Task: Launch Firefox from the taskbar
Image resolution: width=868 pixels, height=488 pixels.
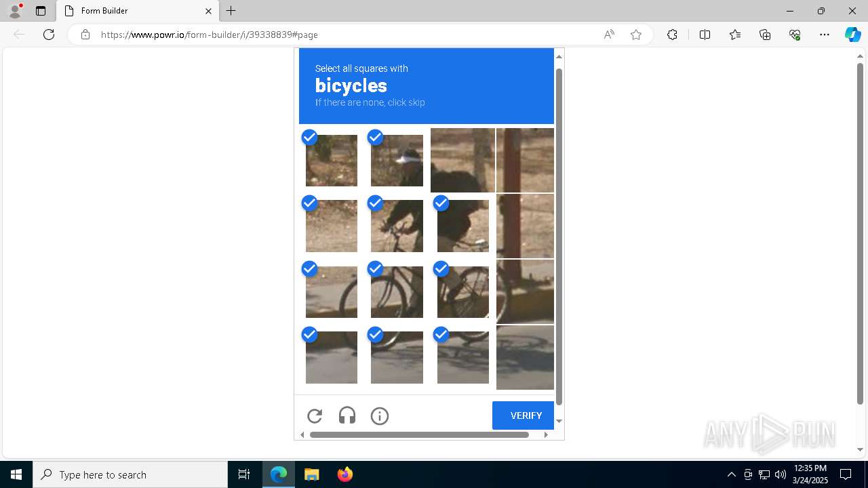Action: pyautogui.click(x=344, y=474)
